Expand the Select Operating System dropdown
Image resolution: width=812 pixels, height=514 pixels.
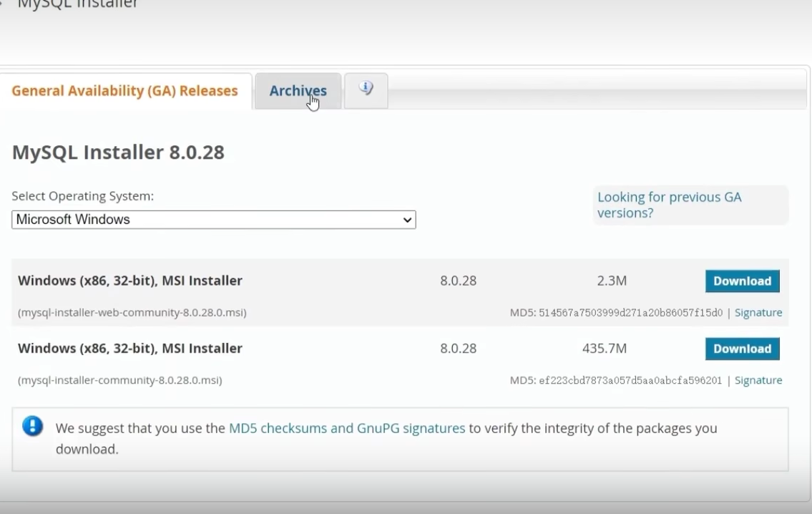coord(213,220)
